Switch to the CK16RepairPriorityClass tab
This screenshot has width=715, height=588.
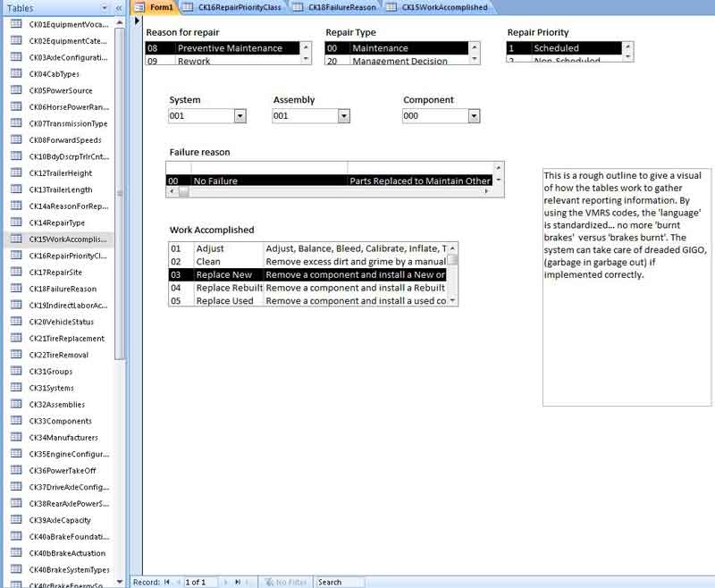232,7
